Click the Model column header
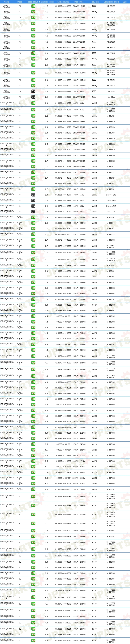Image resolution: width=130 pixels, height=644 pixels. (x=20, y=2)
